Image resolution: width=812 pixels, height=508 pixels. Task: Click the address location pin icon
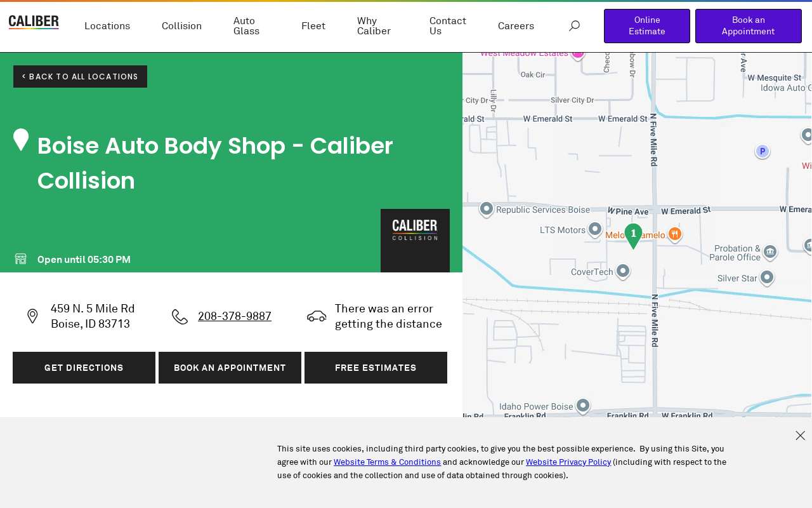(32, 316)
